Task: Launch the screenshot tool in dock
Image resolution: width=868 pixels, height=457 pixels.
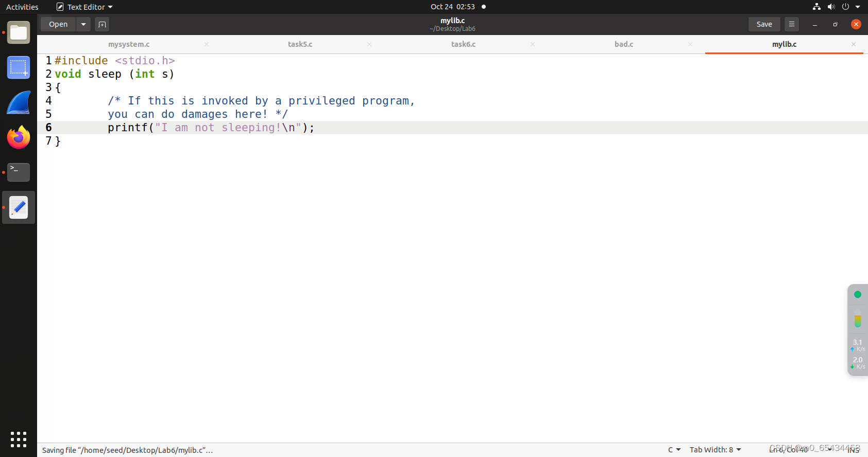Action: click(19, 67)
